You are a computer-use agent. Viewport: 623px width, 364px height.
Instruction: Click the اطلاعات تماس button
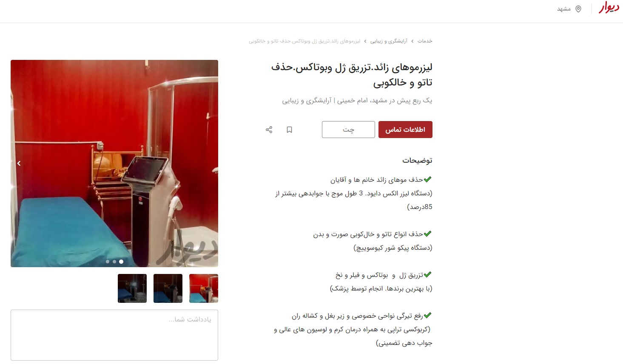point(405,130)
